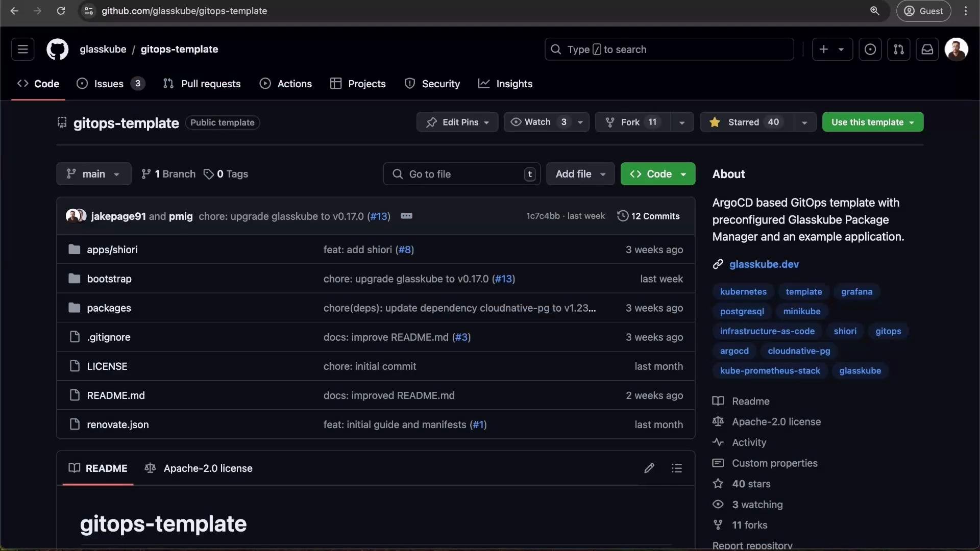Open the kube-prometheus-stack topic tag

[770, 371]
